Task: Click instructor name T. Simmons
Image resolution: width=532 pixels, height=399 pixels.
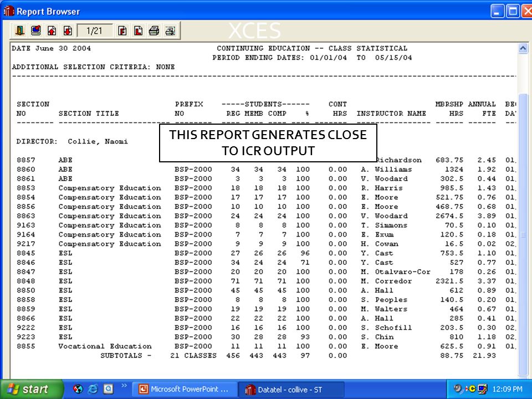Action: [x=383, y=226]
